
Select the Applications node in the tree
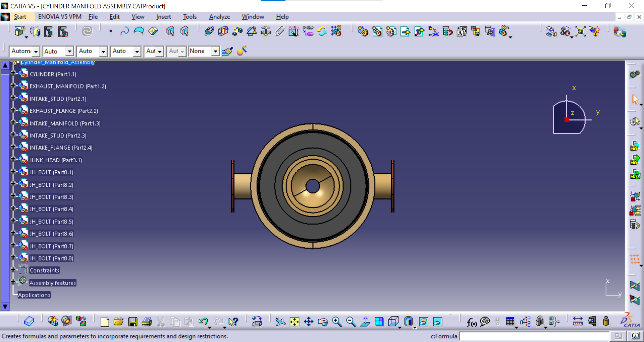34,295
